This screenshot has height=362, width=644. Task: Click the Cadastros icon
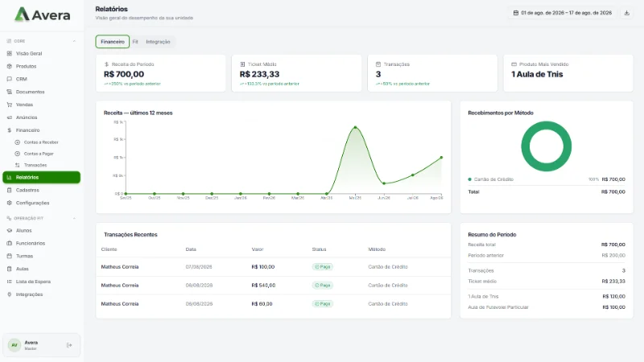[10, 190]
